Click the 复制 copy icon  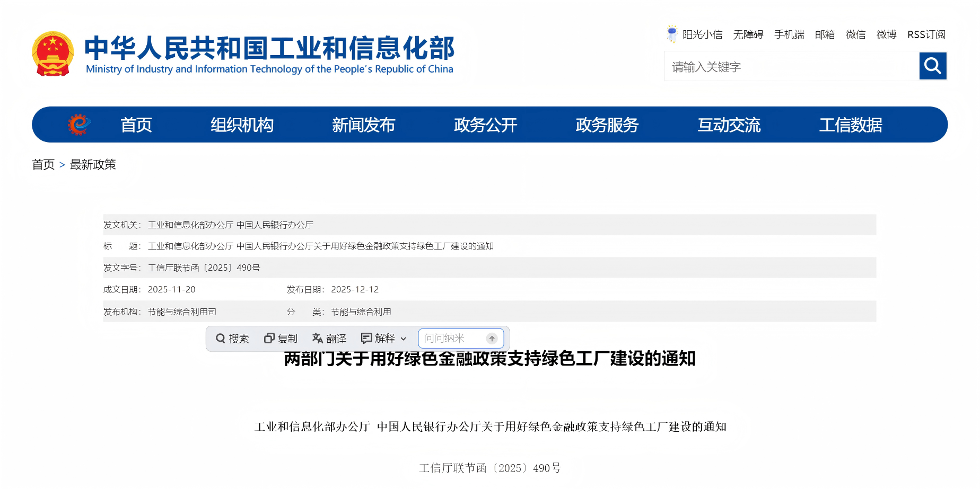(x=269, y=338)
